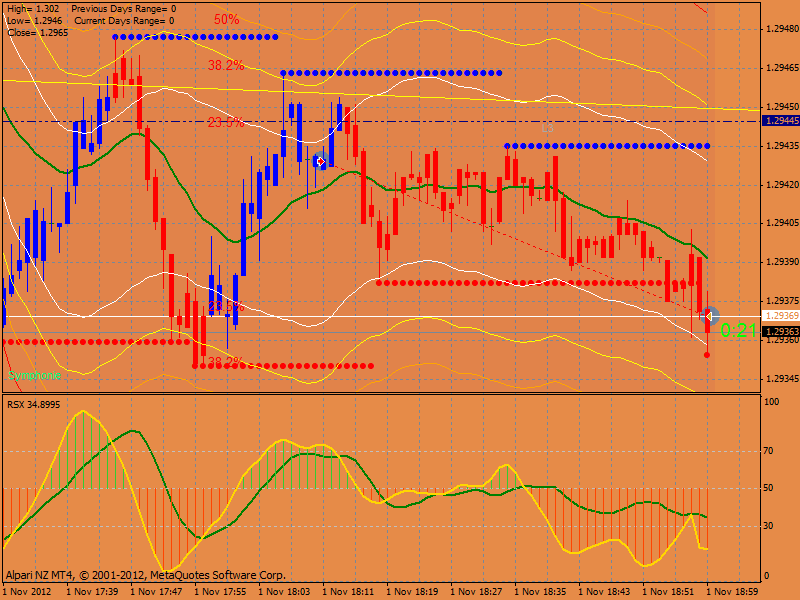Select the circled arrow marker at current price
Screen dimensions: 800x600
click(709, 316)
